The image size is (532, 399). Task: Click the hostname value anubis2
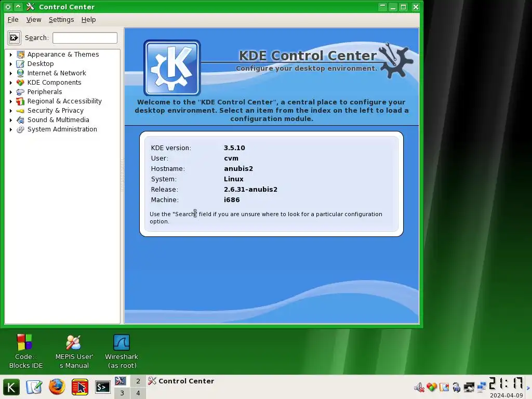point(238,169)
